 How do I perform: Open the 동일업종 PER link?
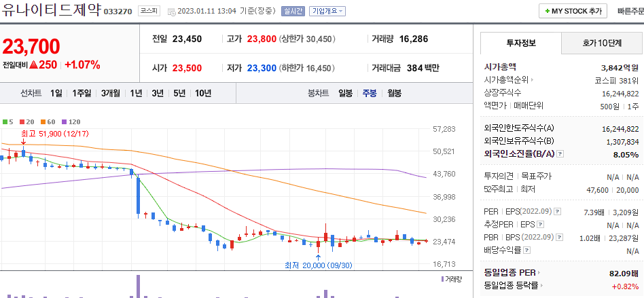(513, 273)
